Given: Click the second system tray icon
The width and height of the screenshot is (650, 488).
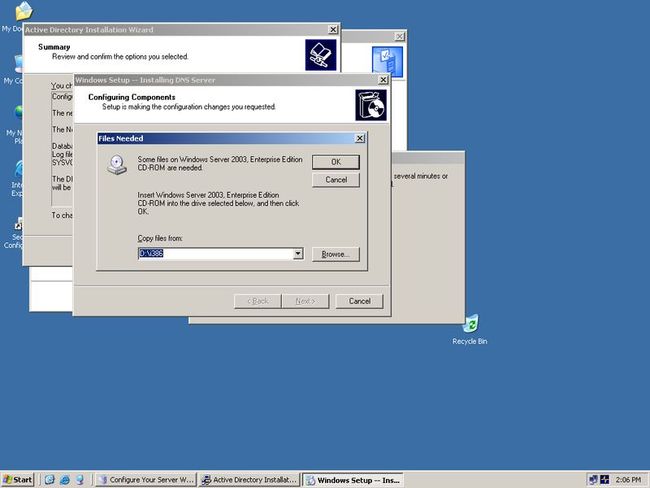Looking at the screenshot, I should tap(605, 480).
